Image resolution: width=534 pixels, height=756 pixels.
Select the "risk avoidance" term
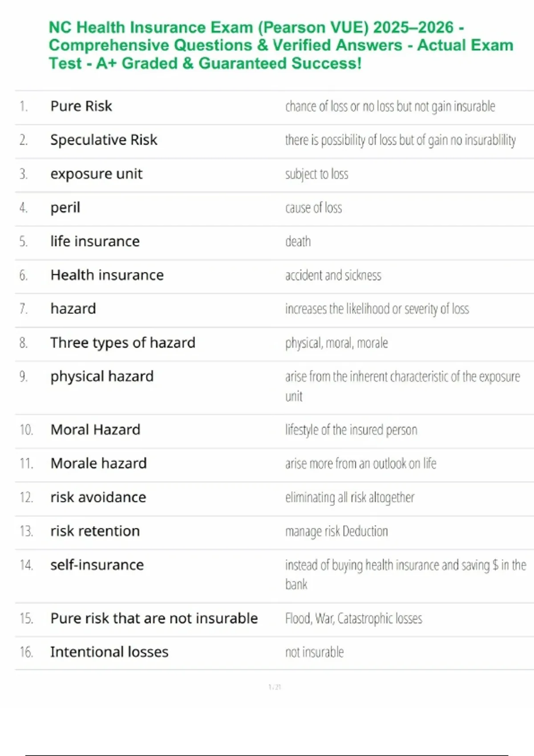[98, 497]
